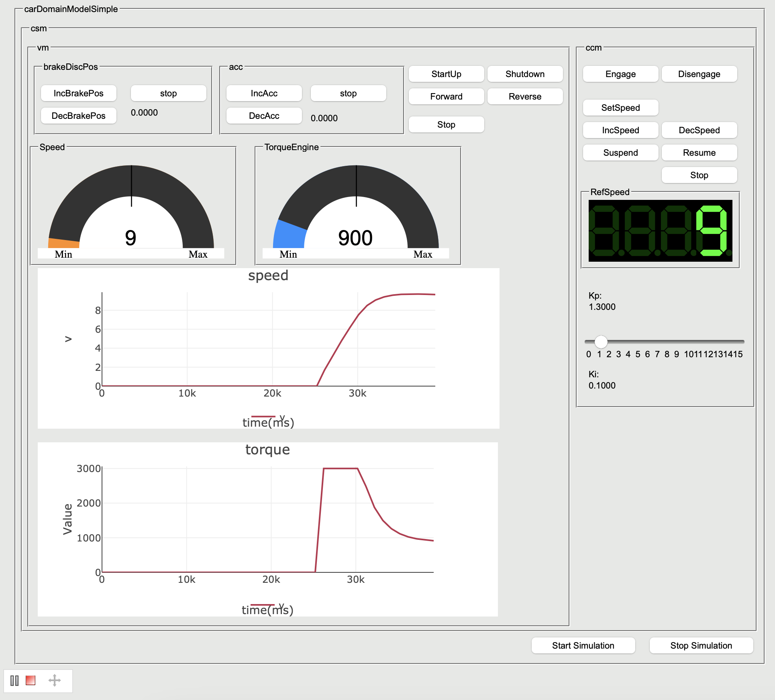Suspend the cruise controller
Image resolution: width=775 pixels, height=700 pixels.
click(620, 153)
